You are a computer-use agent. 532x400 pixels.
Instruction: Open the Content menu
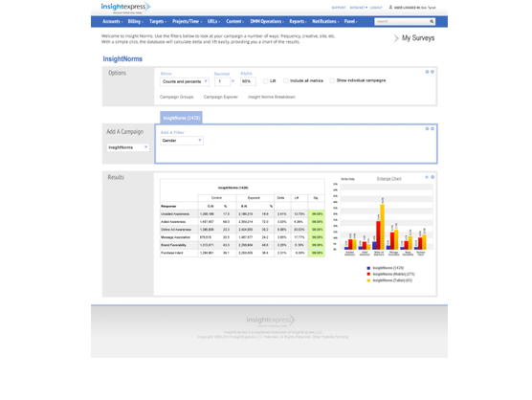pyautogui.click(x=234, y=21)
